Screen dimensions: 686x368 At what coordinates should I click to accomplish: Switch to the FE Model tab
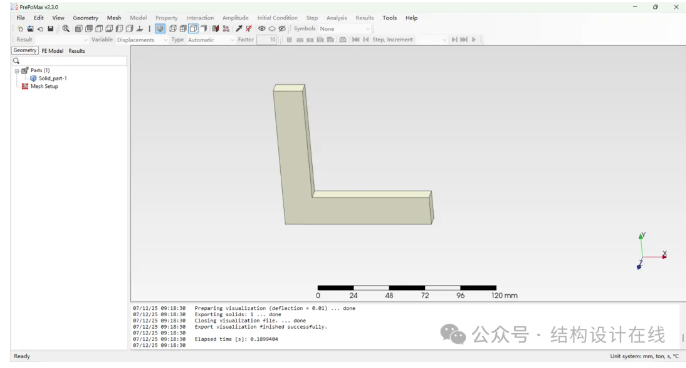52,51
